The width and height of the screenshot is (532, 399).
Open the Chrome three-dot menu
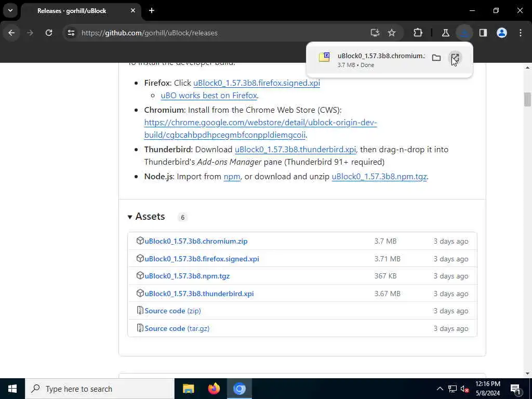521,33
